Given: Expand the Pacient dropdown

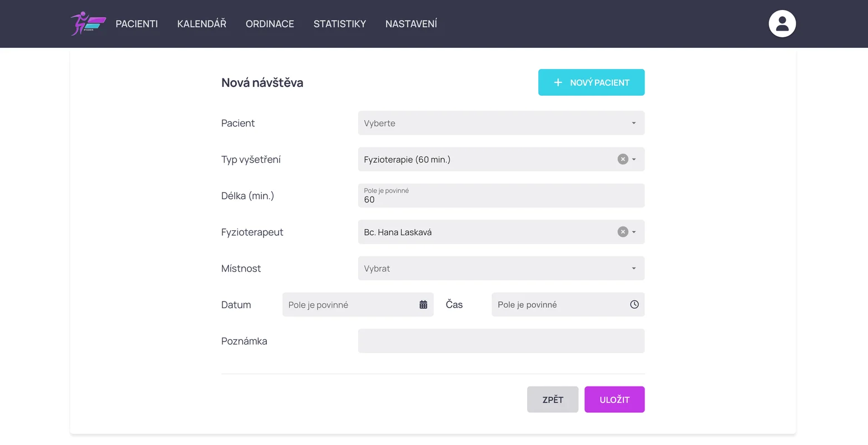Looking at the screenshot, I should [633, 123].
